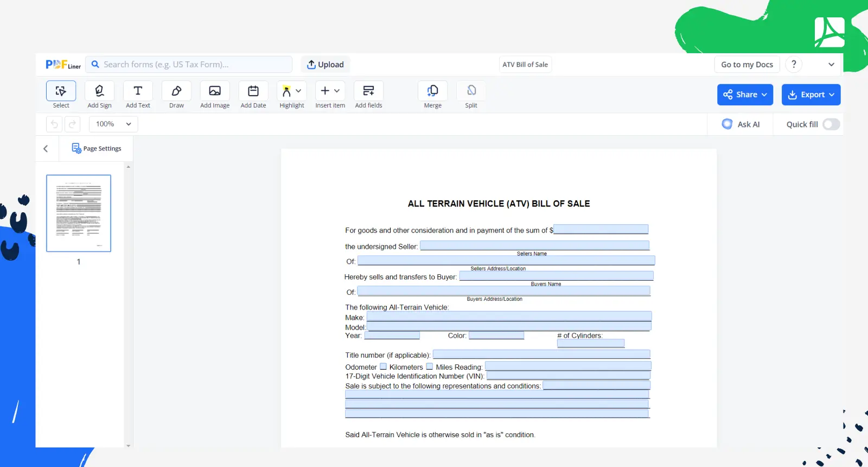Click the # of Cylinders field

click(x=591, y=343)
